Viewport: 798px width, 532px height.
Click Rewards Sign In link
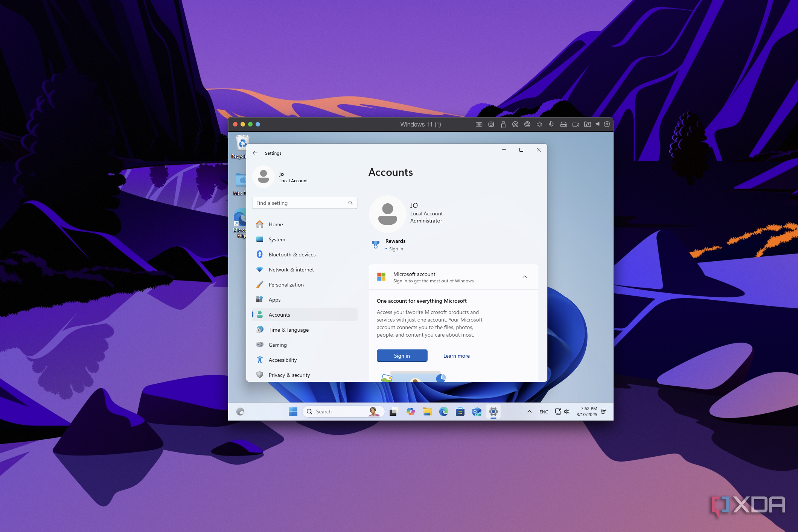click(x=396, y=249)
